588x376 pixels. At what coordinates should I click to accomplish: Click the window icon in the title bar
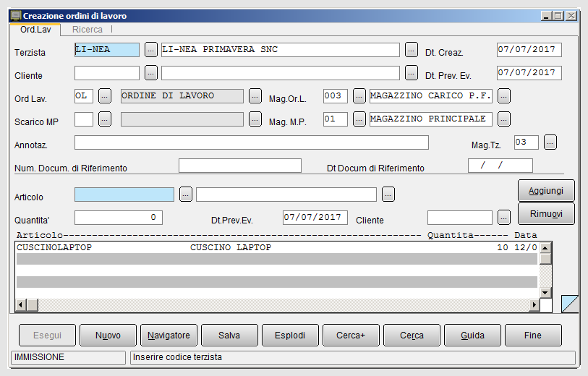click(16, 16)
